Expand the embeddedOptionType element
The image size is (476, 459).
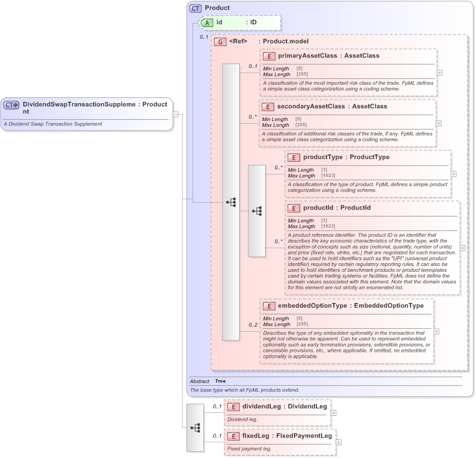(436, 332)
